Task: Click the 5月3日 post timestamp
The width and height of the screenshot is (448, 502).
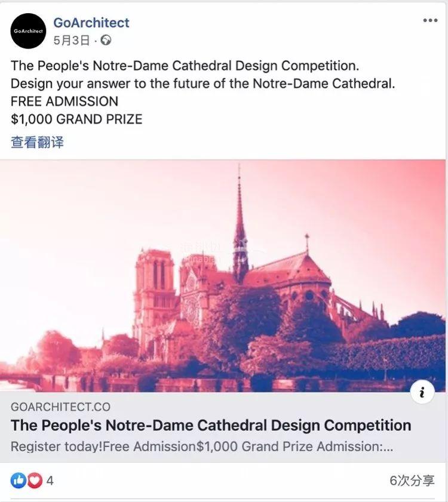Action: pyautogui.click(x=72, y=41)
